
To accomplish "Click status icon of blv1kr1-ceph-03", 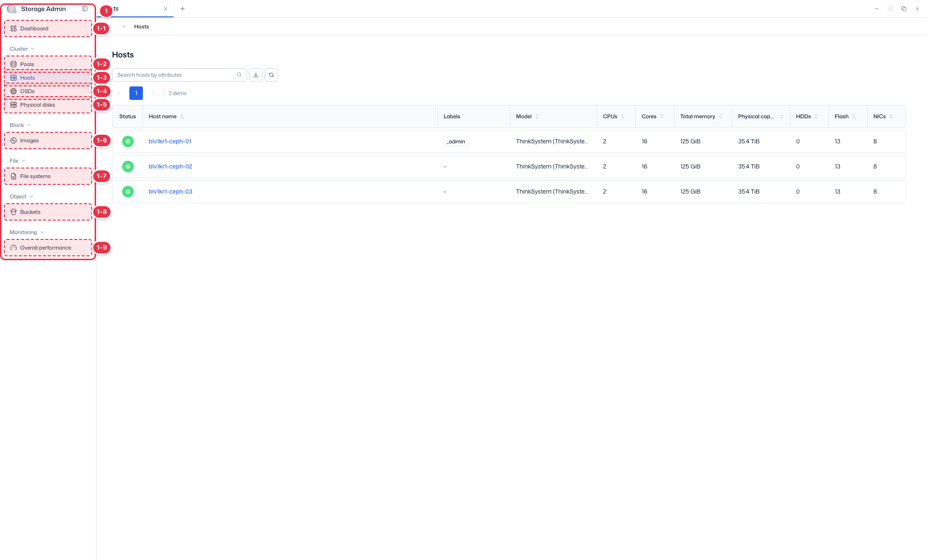I will click(128, 192).
